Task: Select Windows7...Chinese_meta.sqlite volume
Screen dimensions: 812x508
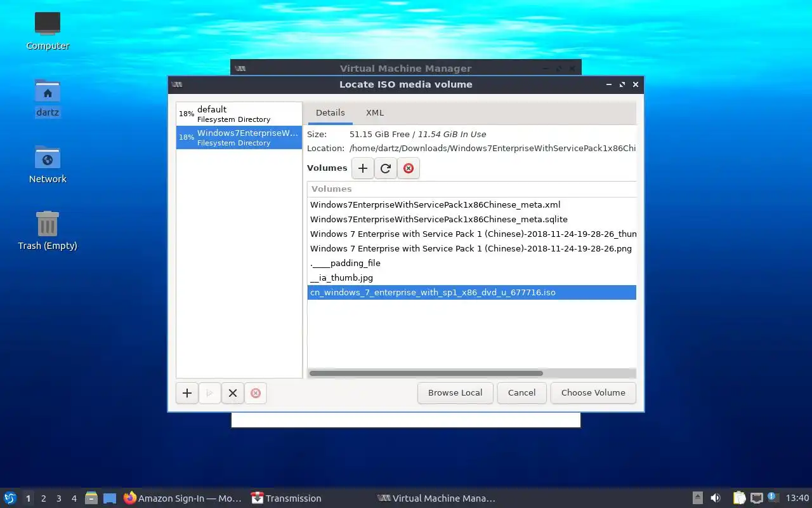Action: pos(472,220)
